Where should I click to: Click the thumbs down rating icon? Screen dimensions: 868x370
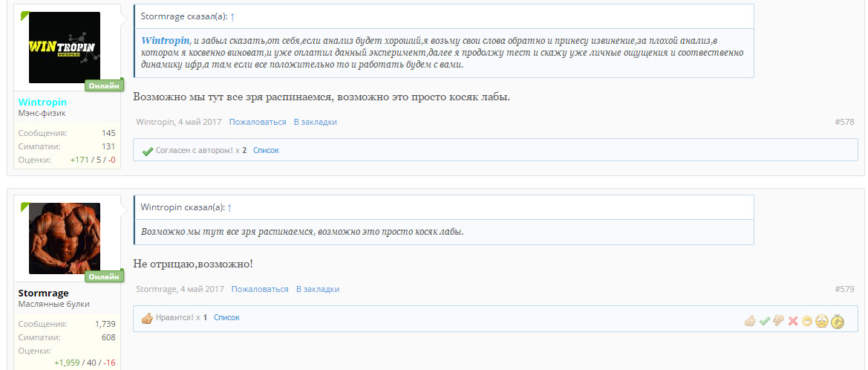(778, 321)
